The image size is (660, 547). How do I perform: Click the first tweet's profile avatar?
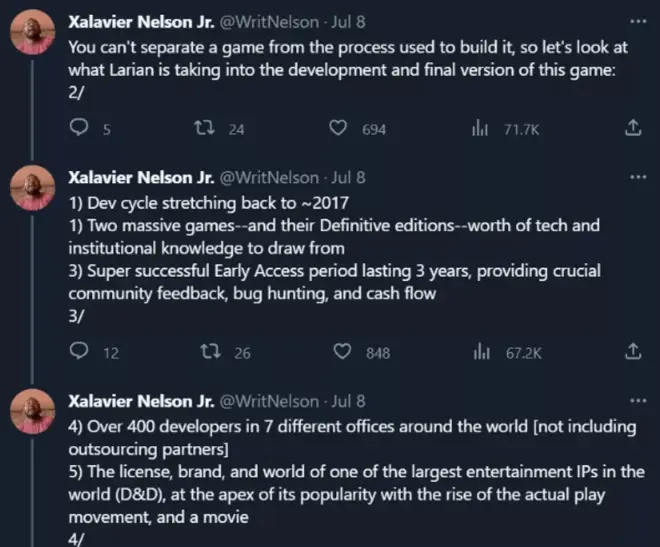pyautogui.click(x=32, y=33)
